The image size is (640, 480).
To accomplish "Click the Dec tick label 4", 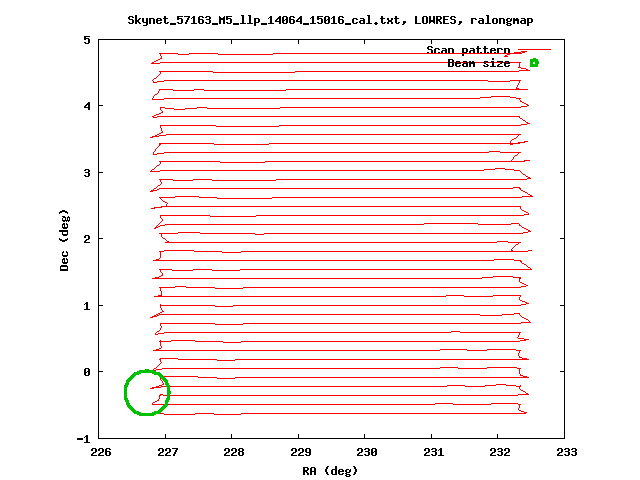I will 87,106.
